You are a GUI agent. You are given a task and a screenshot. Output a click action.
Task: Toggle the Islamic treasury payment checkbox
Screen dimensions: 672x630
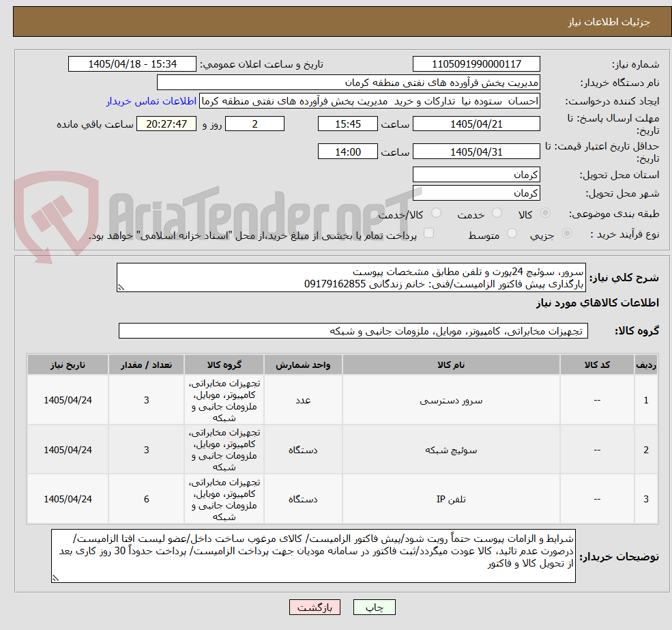(x=428, y=233)
